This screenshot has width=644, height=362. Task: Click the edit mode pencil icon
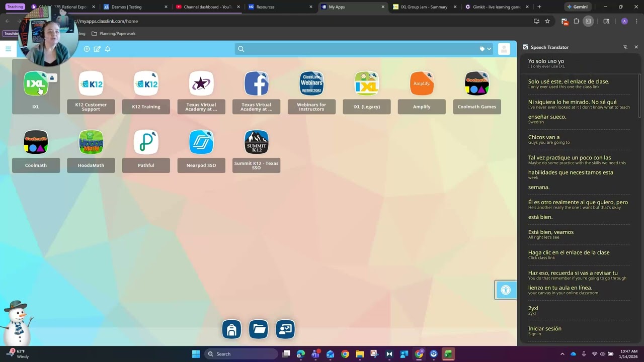point(97,49)
